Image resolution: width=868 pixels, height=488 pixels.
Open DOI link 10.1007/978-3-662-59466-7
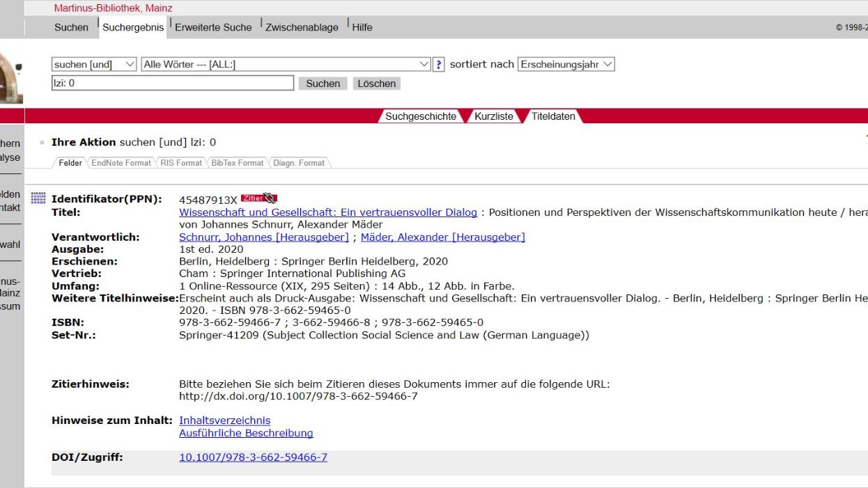(254, 457)
